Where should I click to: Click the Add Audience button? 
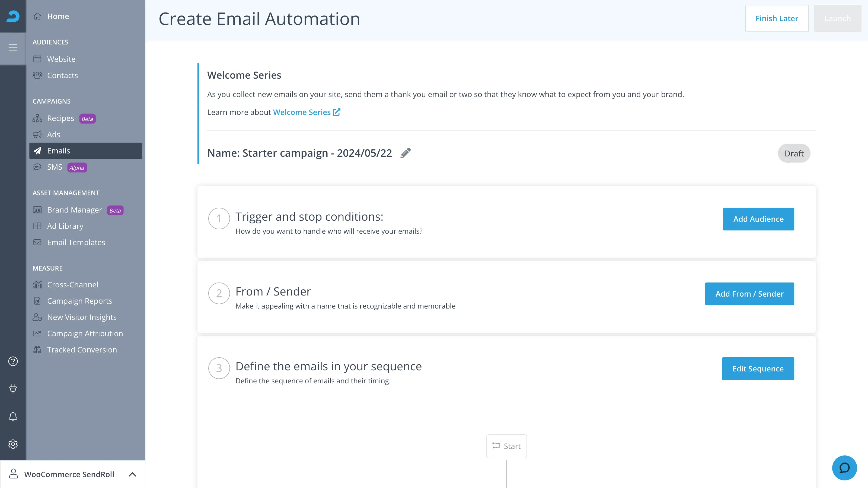pyautogui.click(x=758, y=219)
